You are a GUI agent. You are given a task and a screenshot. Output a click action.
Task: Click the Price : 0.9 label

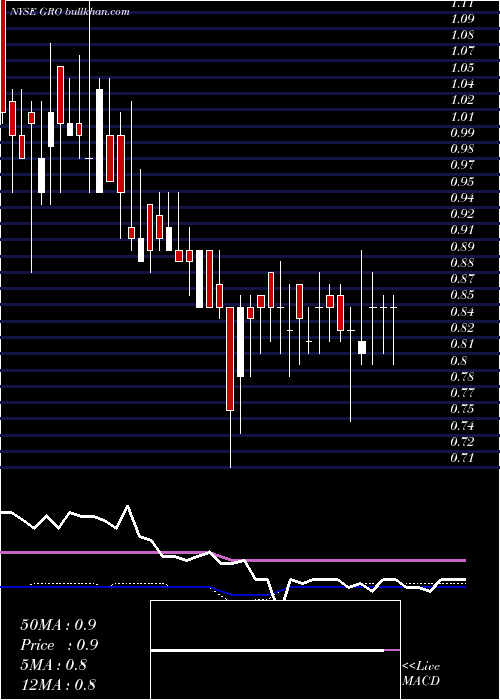coord(59,645)
